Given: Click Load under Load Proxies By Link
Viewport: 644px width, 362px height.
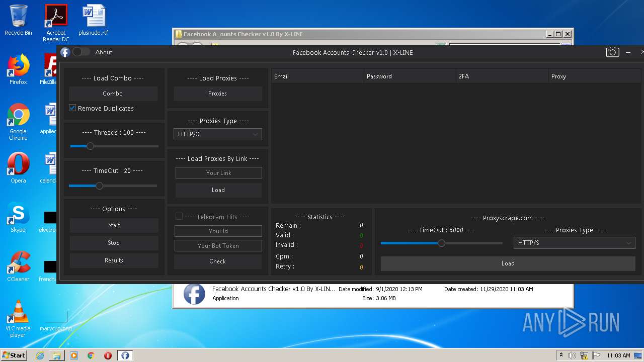Looking at the screenshot, I should pos(218,190).
